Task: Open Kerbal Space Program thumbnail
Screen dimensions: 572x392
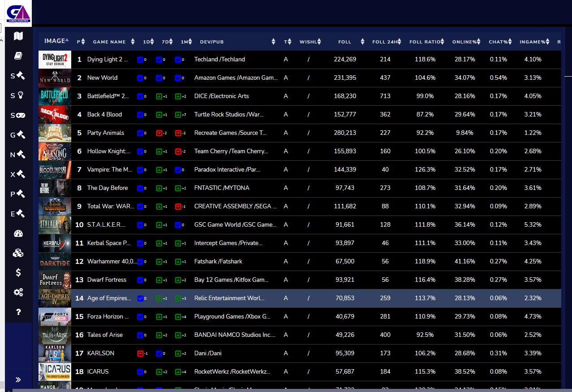Action: (55, 243)
